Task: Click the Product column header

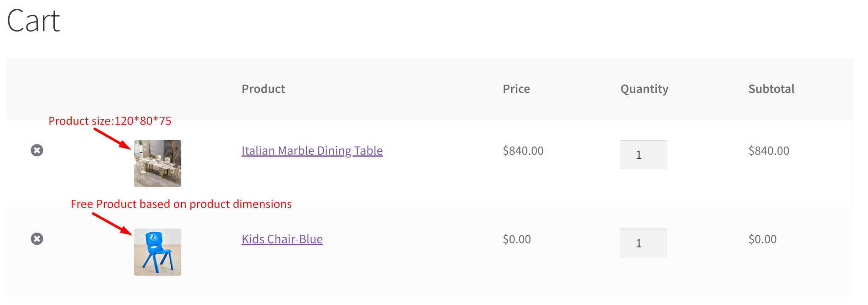Action: [263, 89]
